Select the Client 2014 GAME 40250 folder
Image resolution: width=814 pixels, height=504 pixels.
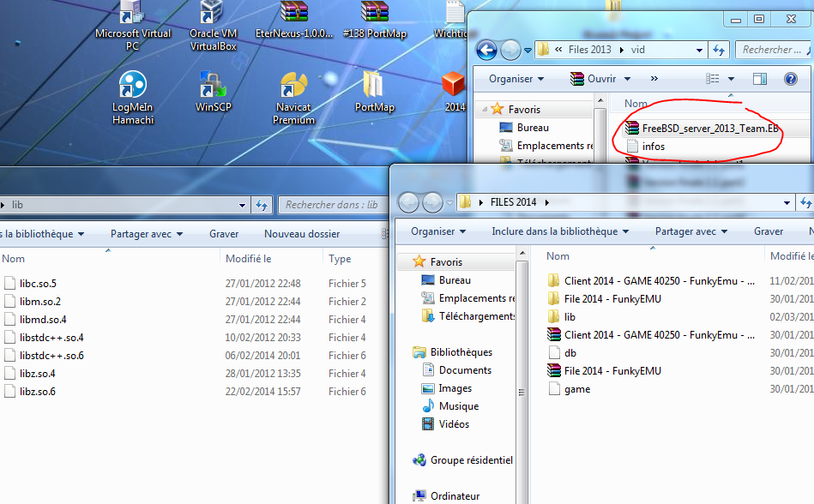[652, 281]
